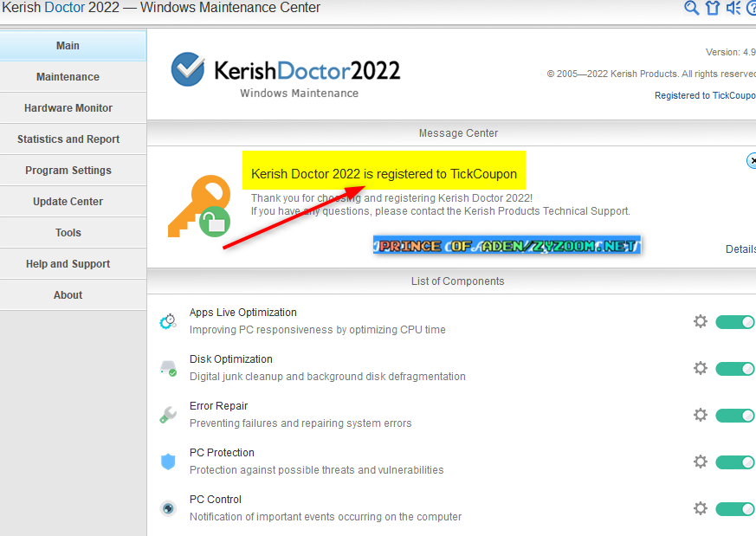Turn off the PC Control switch
The image size is (756, 536).
click(x=735, y=509)
